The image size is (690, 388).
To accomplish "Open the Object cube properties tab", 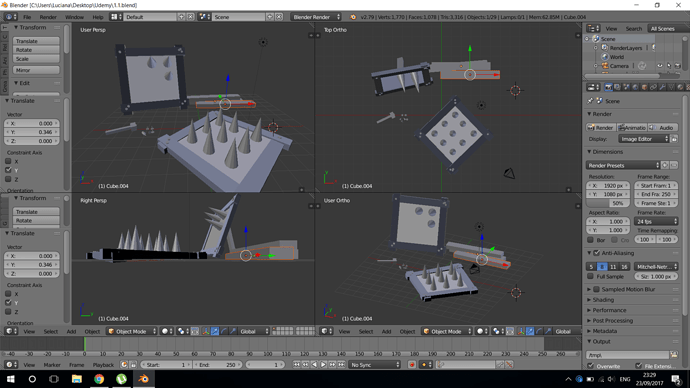I will [x=644, y=87].
